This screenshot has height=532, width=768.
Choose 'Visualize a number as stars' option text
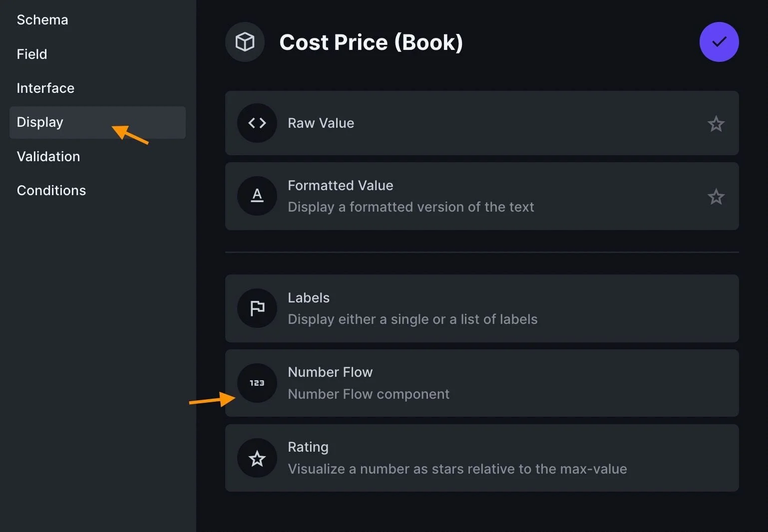pos(457,469)
